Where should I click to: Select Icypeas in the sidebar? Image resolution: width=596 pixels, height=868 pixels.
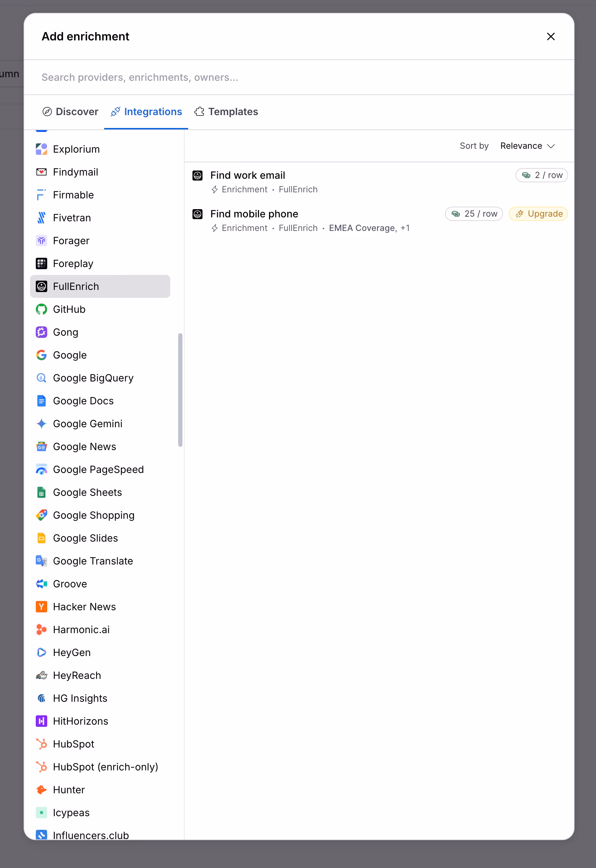100,813
